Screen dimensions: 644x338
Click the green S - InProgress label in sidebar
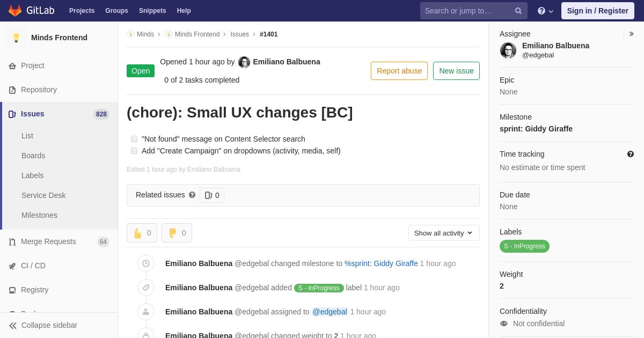[x=524, y=246]
